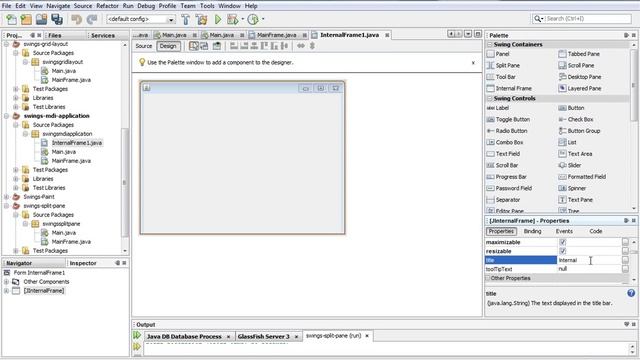Click the Redo toolbar icon
The height and width of the screenshot is (360, 640).
[92, 19]
